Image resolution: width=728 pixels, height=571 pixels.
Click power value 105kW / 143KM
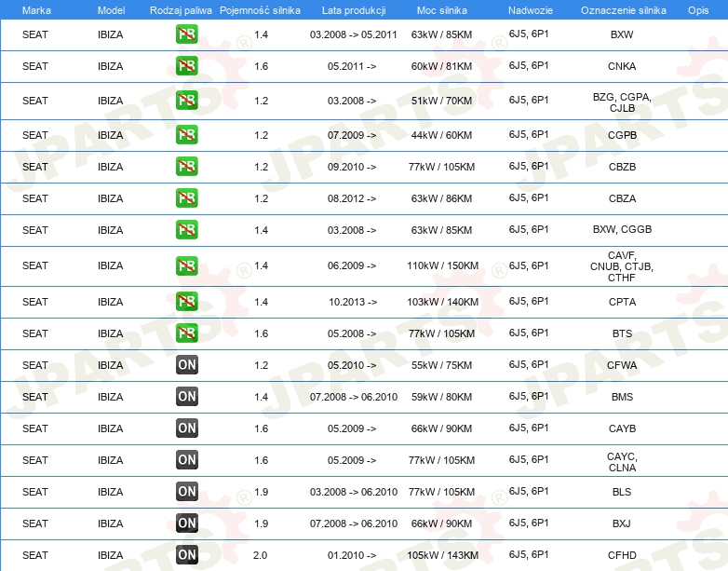442,555
